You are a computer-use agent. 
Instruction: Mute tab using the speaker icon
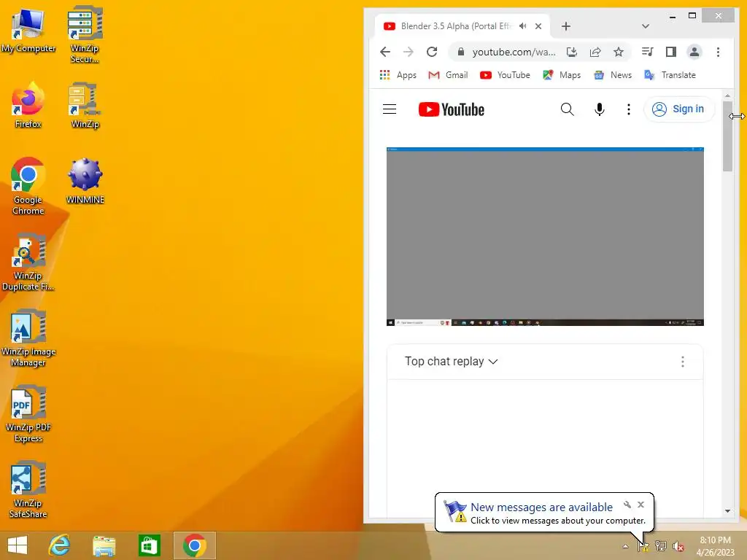(x=522, y=26)
